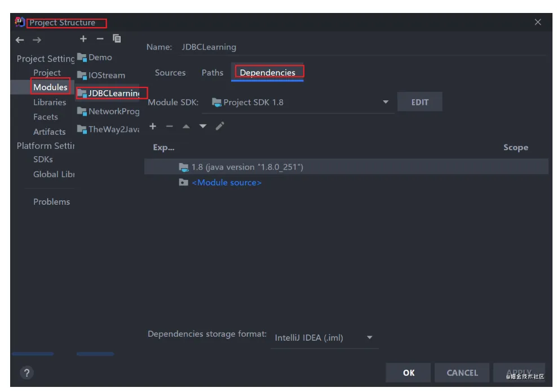Add a dependency with the plus icon
557x392 pixels.
(153, 126)
